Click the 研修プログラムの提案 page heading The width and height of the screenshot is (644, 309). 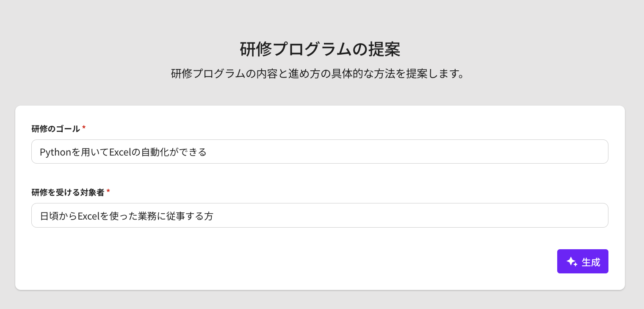(320, 50)
